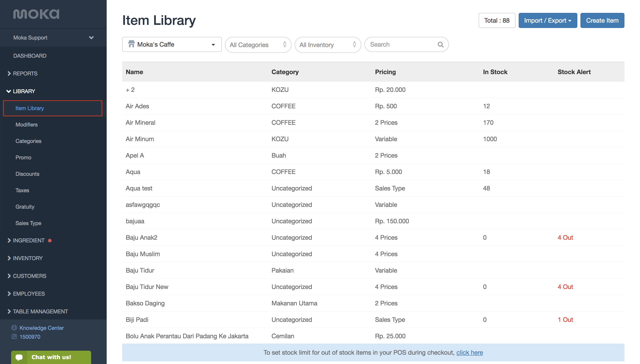Click the store icon beside Moka's Caffe
640x364 pixels.
click(x=131, y=44)
